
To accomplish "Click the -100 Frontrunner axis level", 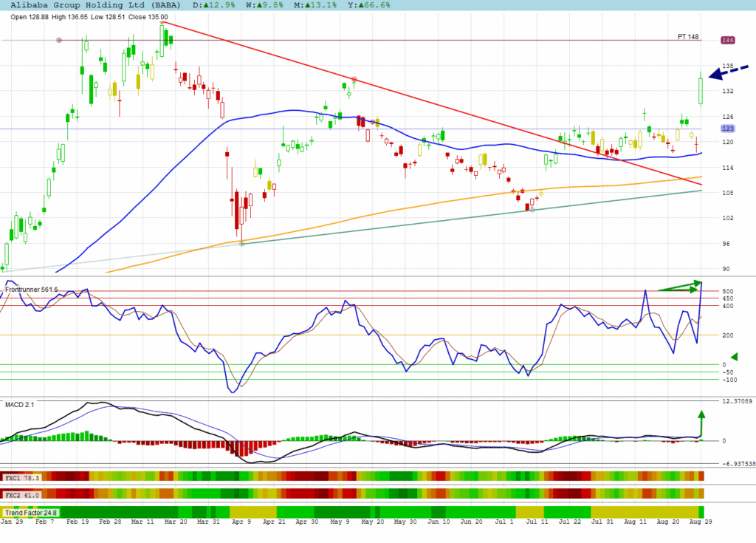I will [729, 380].
